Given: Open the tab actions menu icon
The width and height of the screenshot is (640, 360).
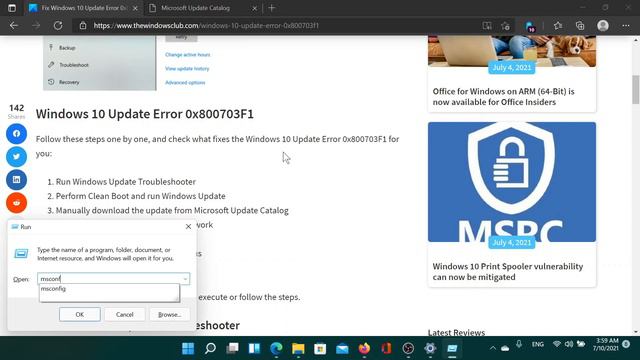Looking at the screenshot, I should (x=12, y=8).
